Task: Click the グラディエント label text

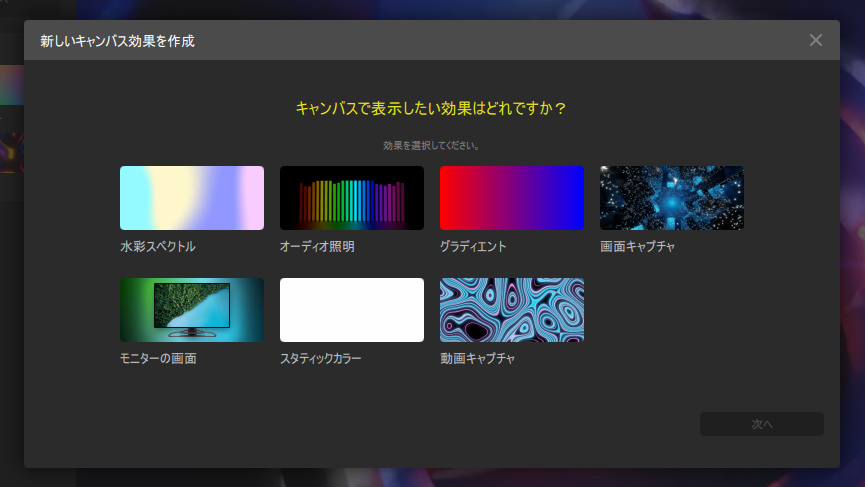Action: point(473,247)
